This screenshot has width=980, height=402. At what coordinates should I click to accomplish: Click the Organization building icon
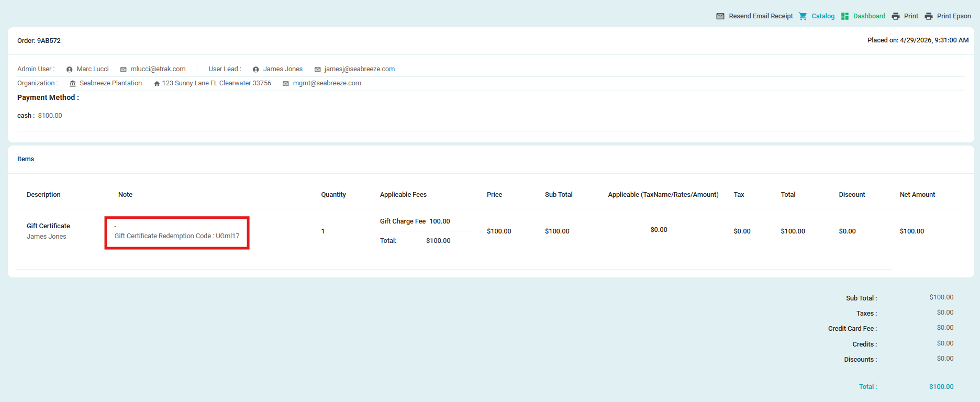(x=73, y=84)
